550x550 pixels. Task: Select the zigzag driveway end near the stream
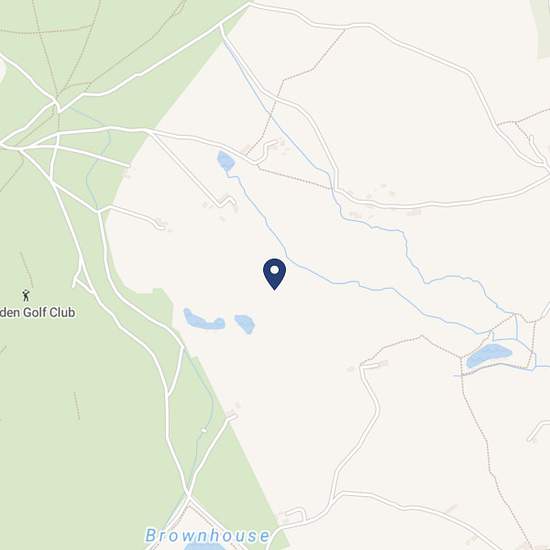227,201
